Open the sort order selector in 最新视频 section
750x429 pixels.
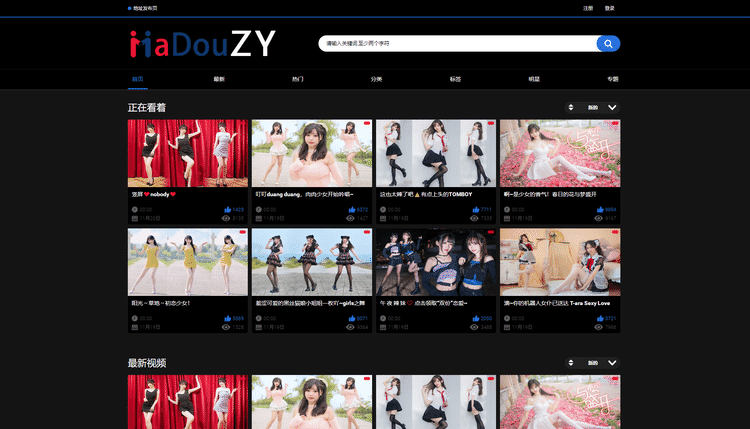(x=592, y=362)
